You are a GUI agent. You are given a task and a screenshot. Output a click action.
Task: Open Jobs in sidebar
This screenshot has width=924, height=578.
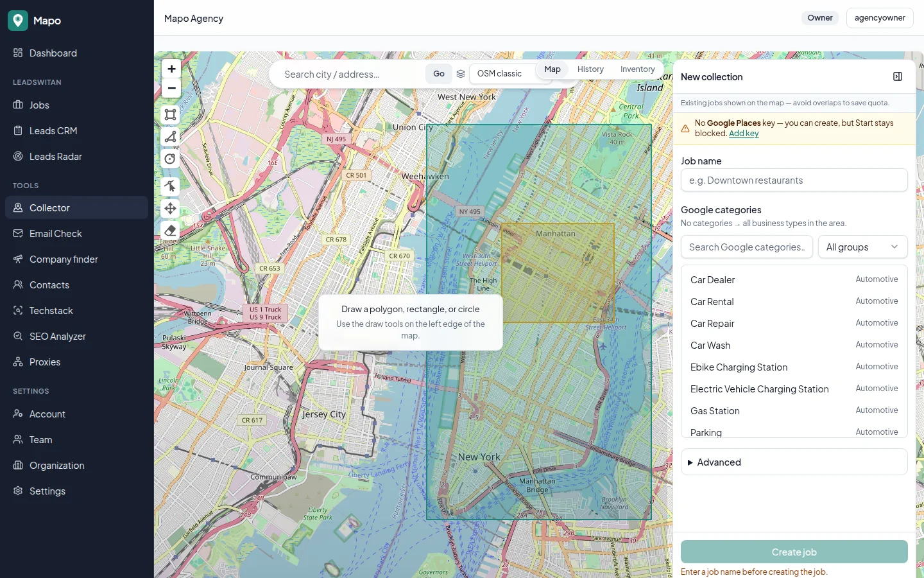click(77, 105)
